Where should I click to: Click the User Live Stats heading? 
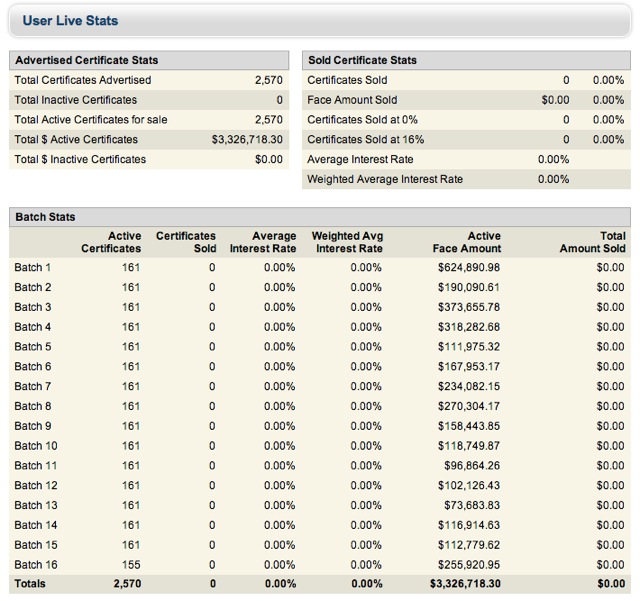tap(70, 21)
